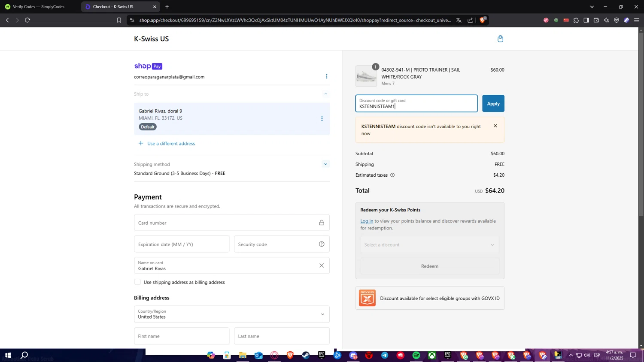Open Steam from the taskbar

click(x=306, y=356)
